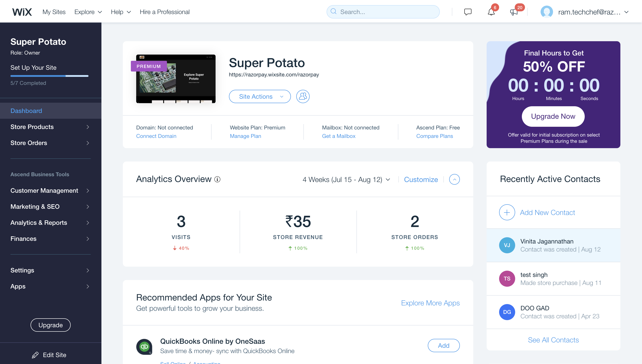Viewport: 642px width, 364px height.
Task: Go to My Sites
Action: pos(54,12)
